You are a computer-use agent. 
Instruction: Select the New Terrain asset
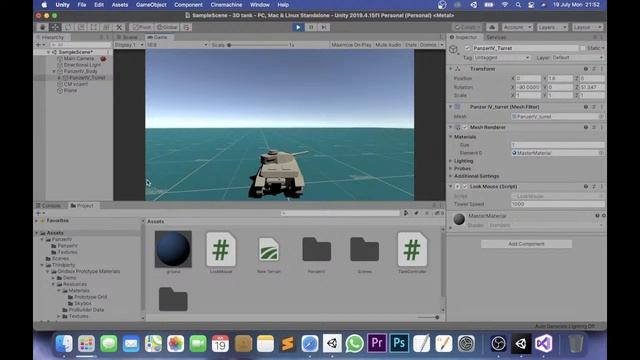(269, 256)
